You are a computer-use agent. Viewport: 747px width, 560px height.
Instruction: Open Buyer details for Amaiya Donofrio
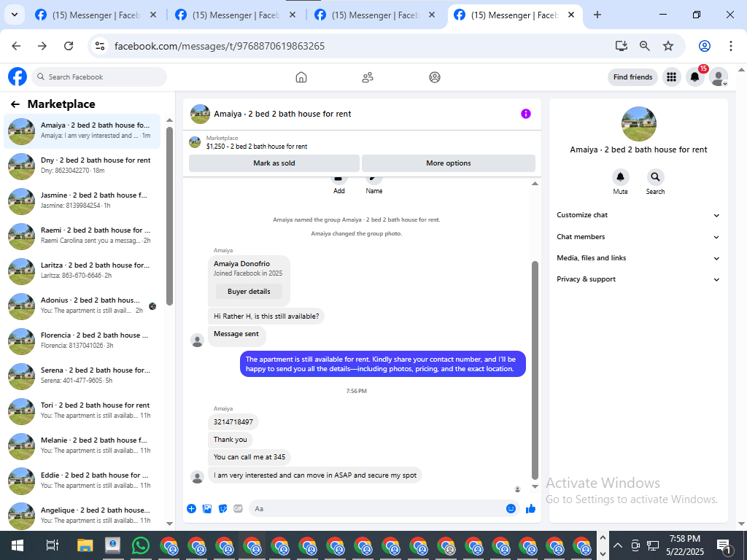coord(249,292)
